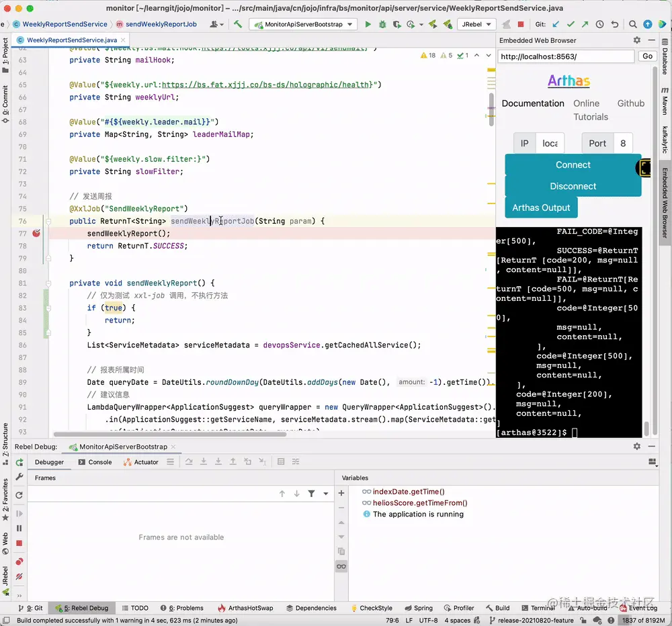Toggle the filter in the Frames panel

click(x=310, y=493)
